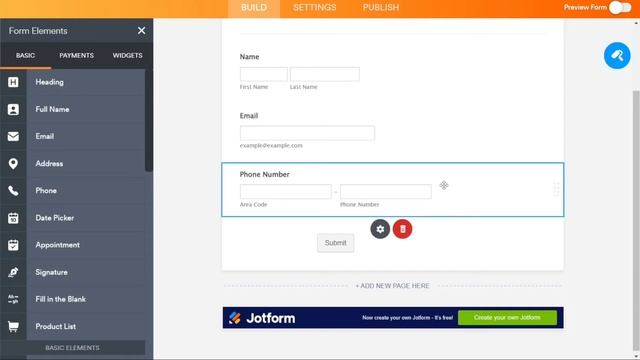
Task: Click the First Name input field
Action: [264, 74]
